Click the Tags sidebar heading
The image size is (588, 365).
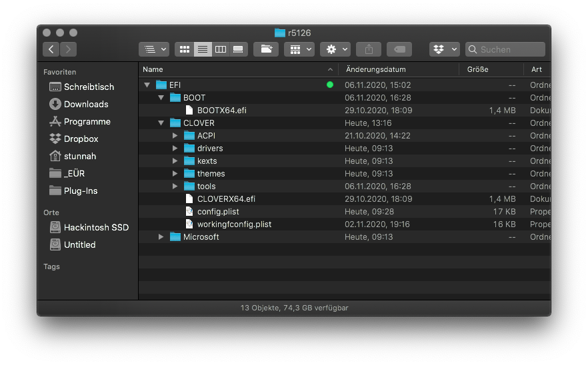(x=51, y=266)
